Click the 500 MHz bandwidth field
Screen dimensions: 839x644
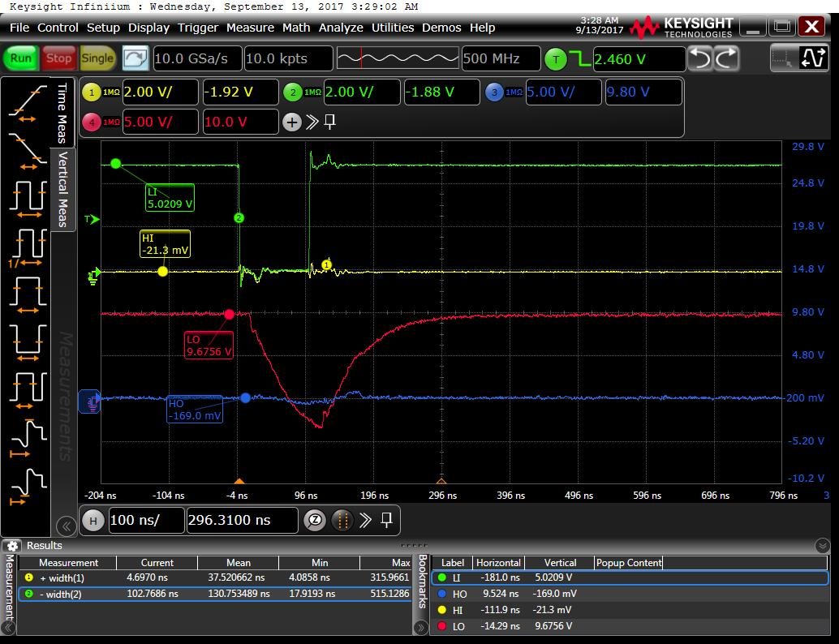click(x=501, y=59)
